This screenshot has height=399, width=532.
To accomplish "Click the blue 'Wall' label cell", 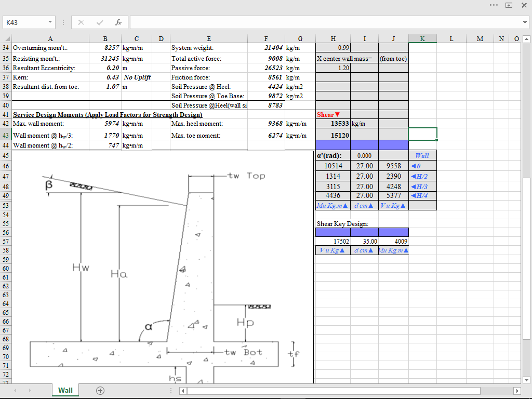I will pos(422,156).
